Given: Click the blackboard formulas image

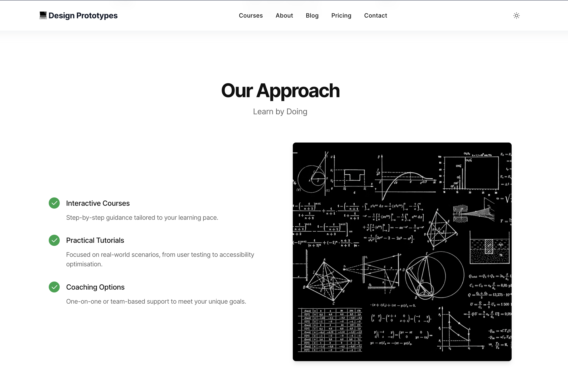Looking at the screenshot, I should pos(402,251).
